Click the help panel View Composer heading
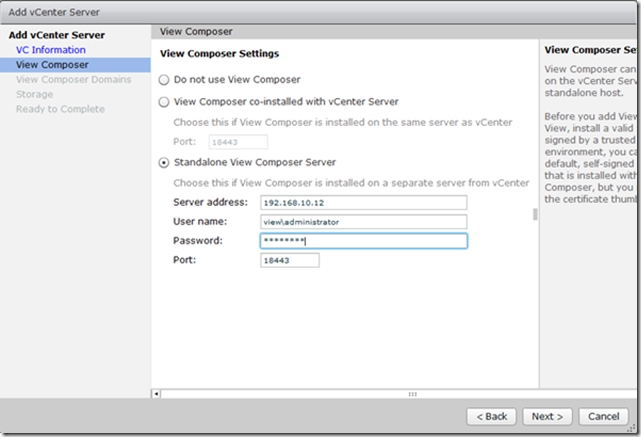The width and height of the screenshot is (641, 437). [x=590, y=50]
